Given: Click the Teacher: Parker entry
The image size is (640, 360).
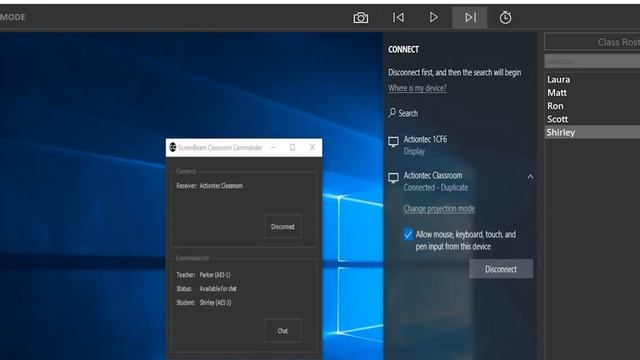Looking at the screenshot, I should tap(203, 275).
